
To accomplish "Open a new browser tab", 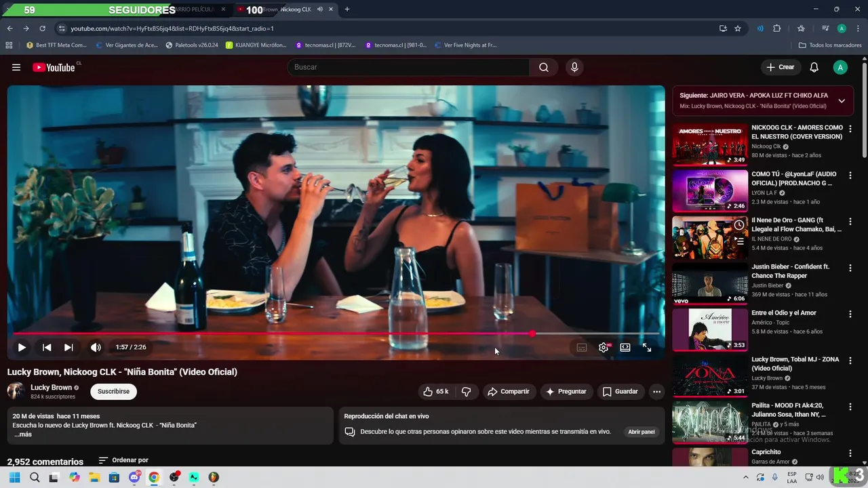I will tap(347, 9).
